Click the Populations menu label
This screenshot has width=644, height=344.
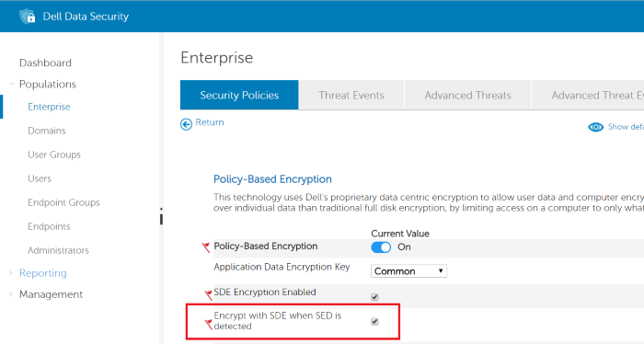(48, 84)
